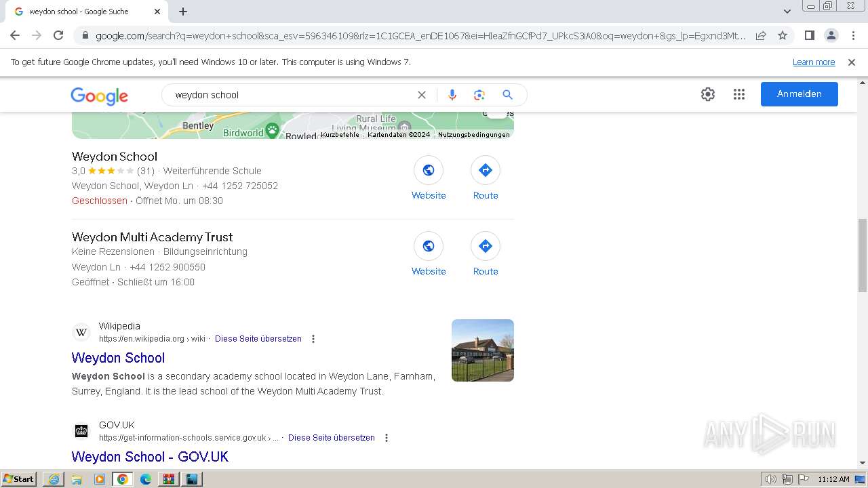Click Weydon School phone number +44 1252 725052

[x=240, y=186]
